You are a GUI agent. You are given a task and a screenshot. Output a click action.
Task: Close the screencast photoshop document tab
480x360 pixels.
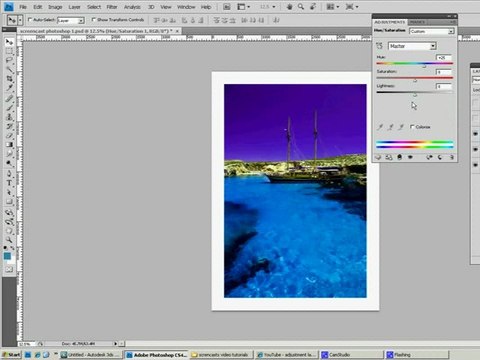177,31
